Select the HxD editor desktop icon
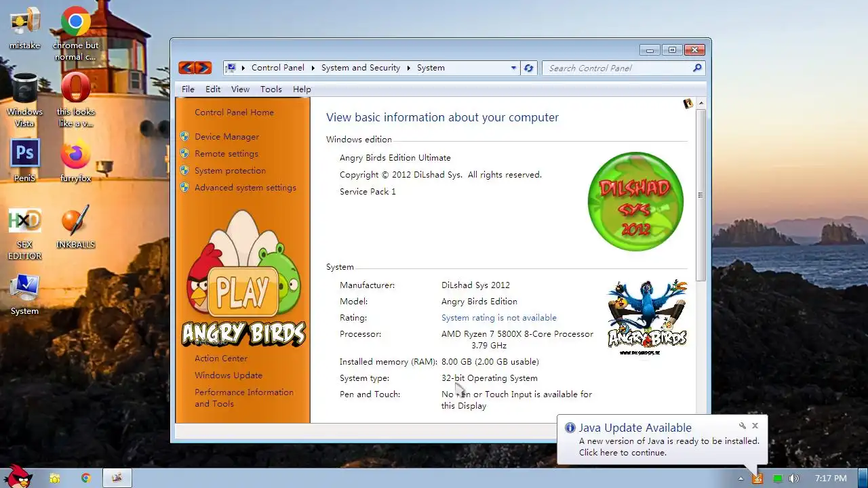The height and width of the screenshot is (488, 868). (24, 234)
